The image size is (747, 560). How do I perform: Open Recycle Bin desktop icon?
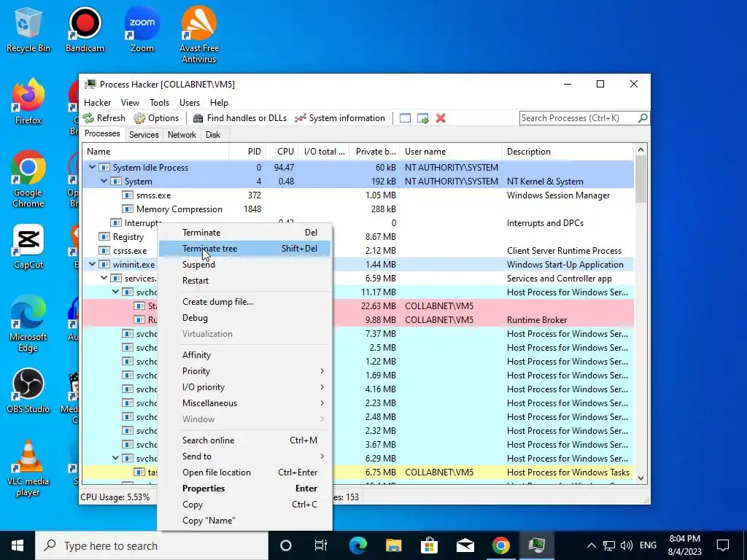[x=28, y=29]
